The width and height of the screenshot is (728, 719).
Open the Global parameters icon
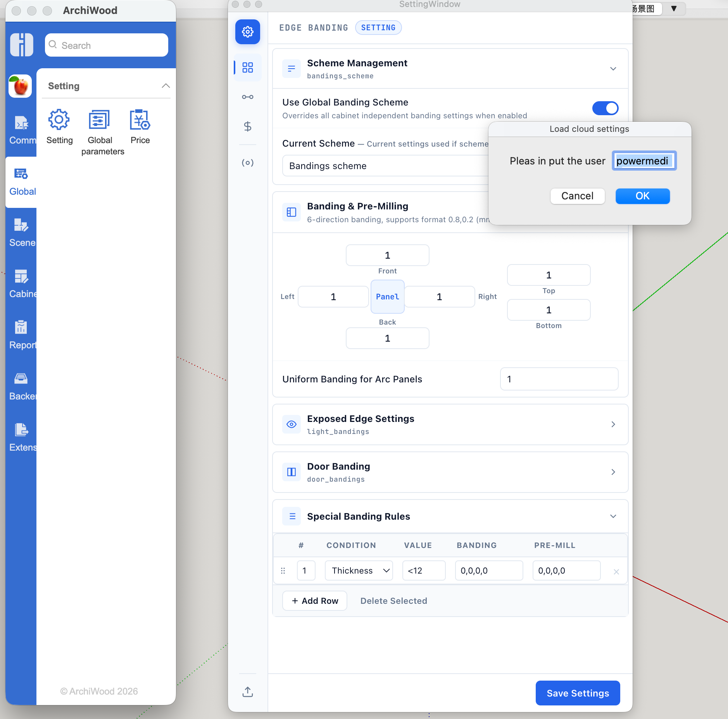point(100,120)
